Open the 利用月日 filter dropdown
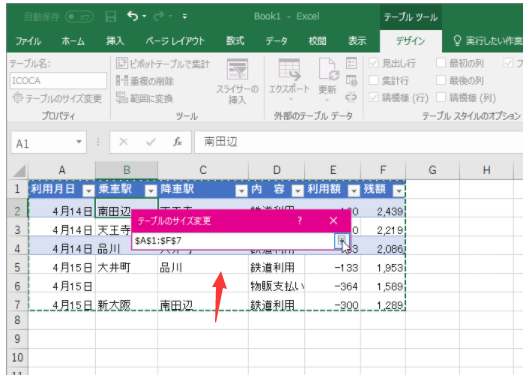The image size is (526, 375). tap(89, 191)
